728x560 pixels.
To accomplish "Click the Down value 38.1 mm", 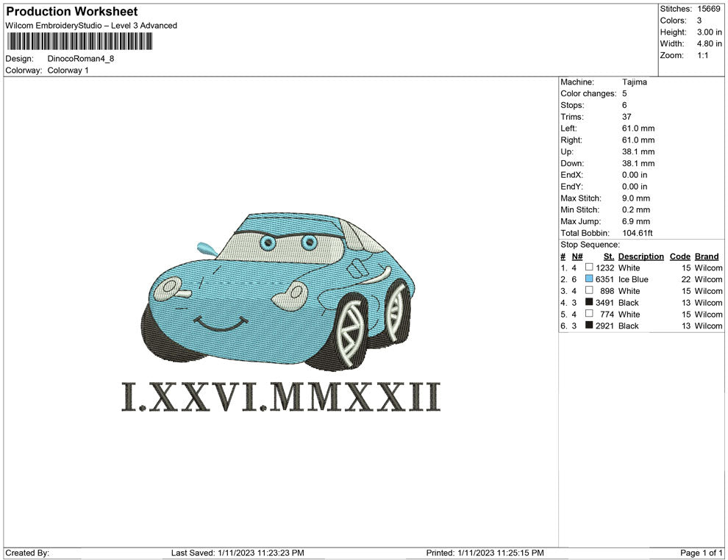I will (x=638, y=163).
